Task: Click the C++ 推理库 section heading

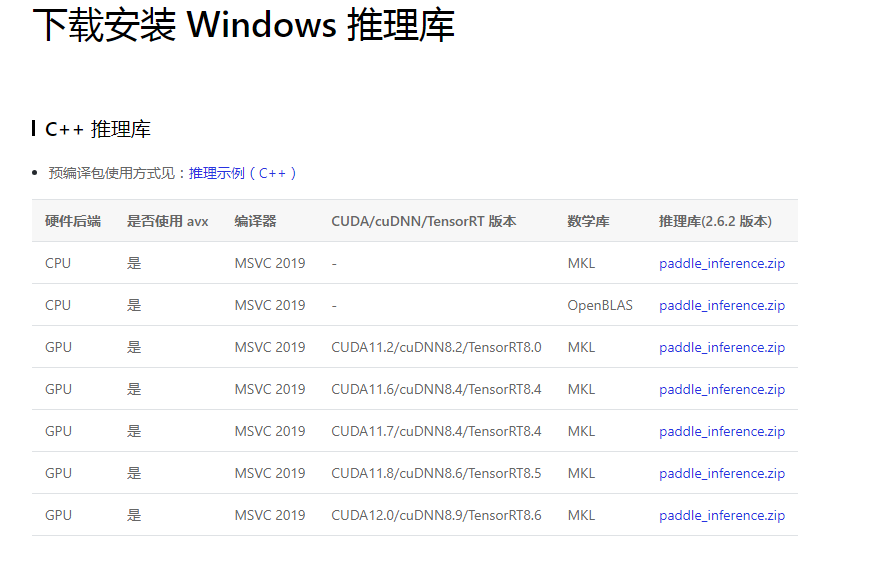Action: click(x=97, y=129)
